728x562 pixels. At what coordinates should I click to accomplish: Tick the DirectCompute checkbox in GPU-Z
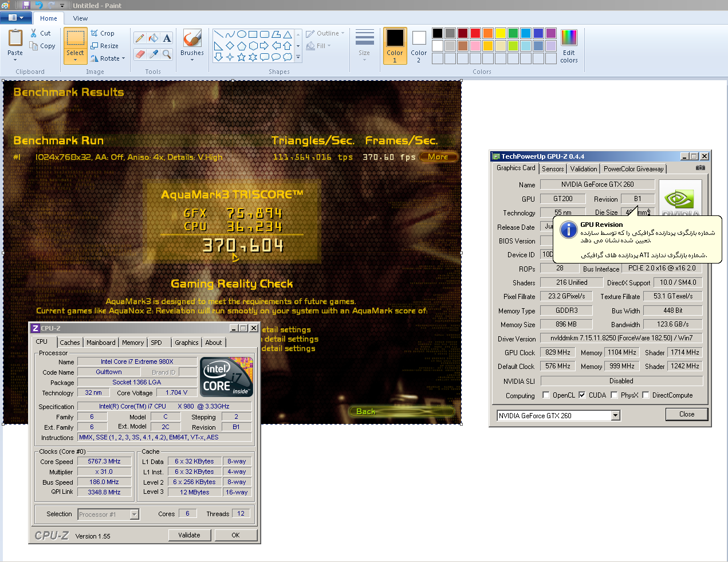point(646,395)
